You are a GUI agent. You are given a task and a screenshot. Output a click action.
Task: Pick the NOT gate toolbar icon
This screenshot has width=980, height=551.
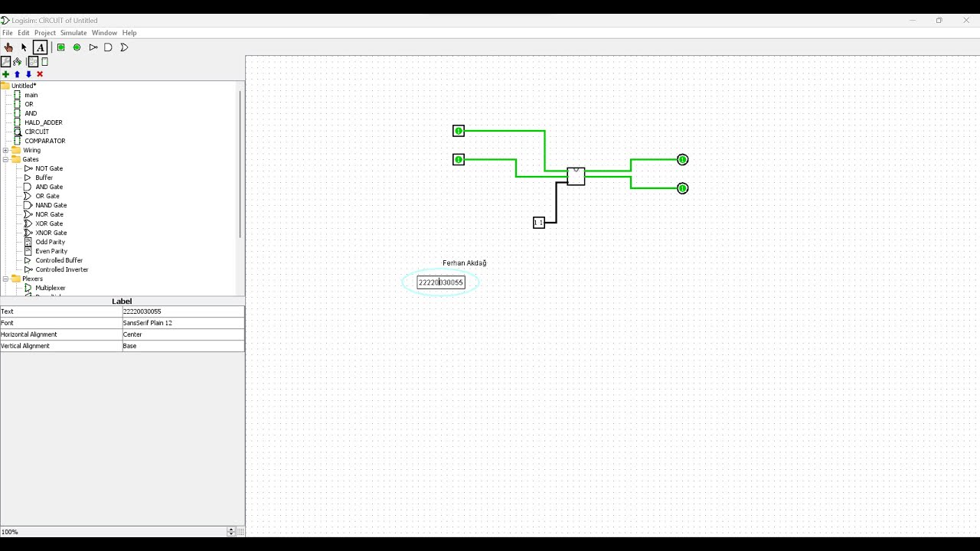click(x=93, y=47)
